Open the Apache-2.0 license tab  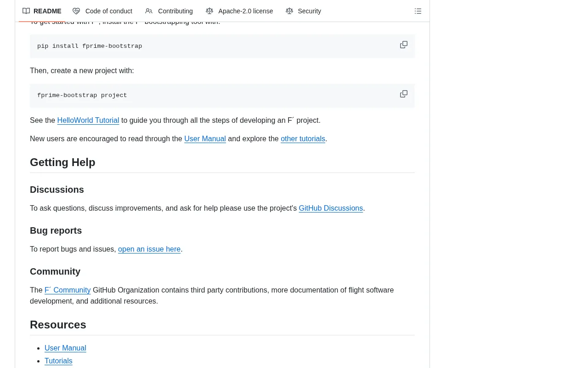click(239, 11)
